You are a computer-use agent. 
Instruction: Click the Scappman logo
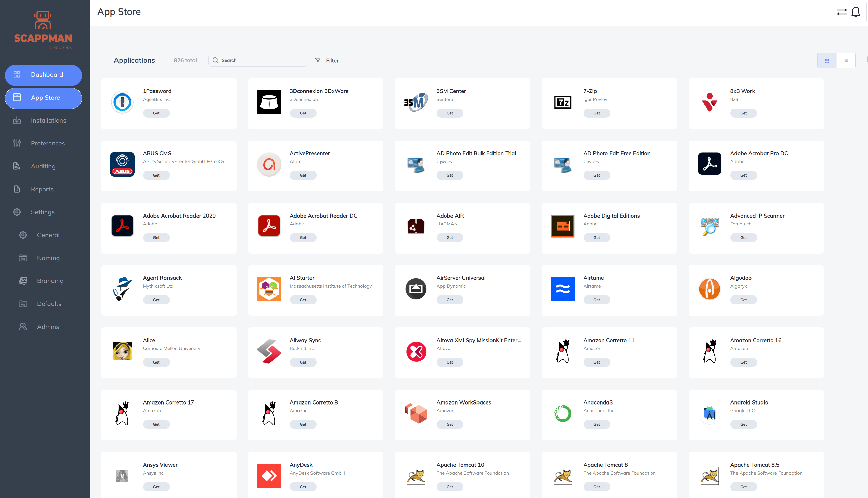click(x=43, y=30)
